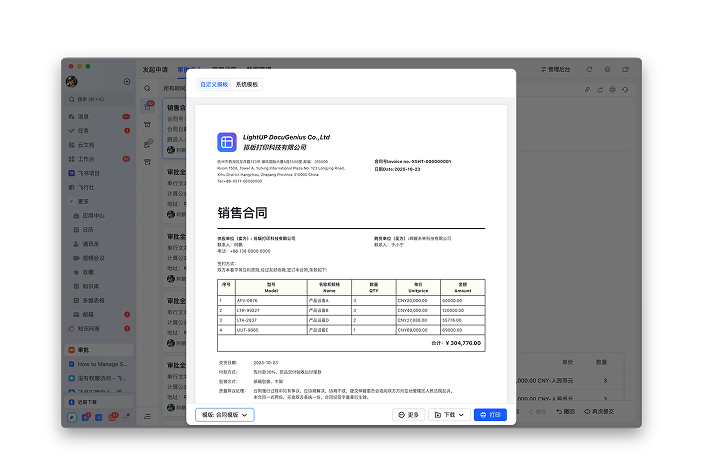Open 知识问答 in the sidebar
This screenshot has width=704, height=472.
100,329
